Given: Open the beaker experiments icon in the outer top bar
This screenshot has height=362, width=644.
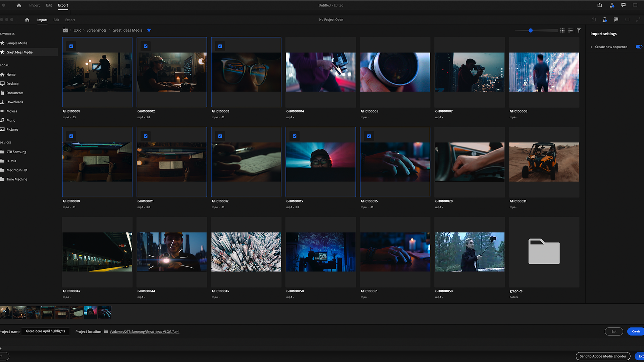Looking at the screenshot, I should (x=612, y=5).
